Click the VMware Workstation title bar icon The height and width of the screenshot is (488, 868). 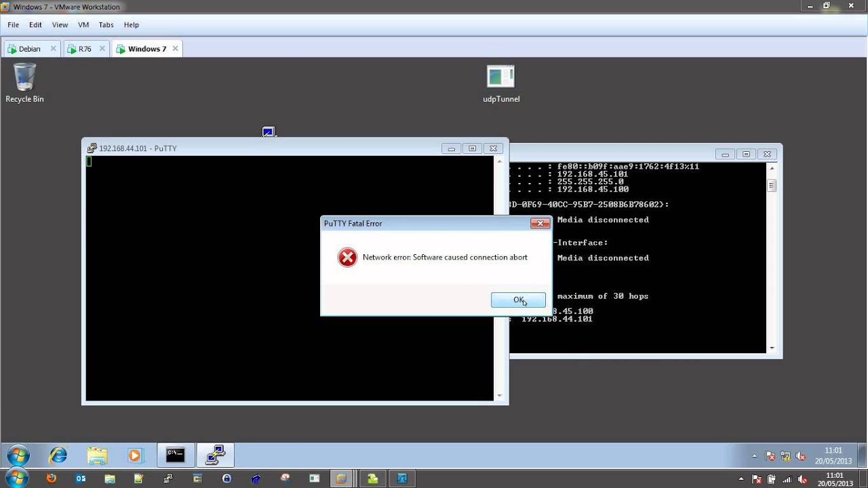click(5, 7)
